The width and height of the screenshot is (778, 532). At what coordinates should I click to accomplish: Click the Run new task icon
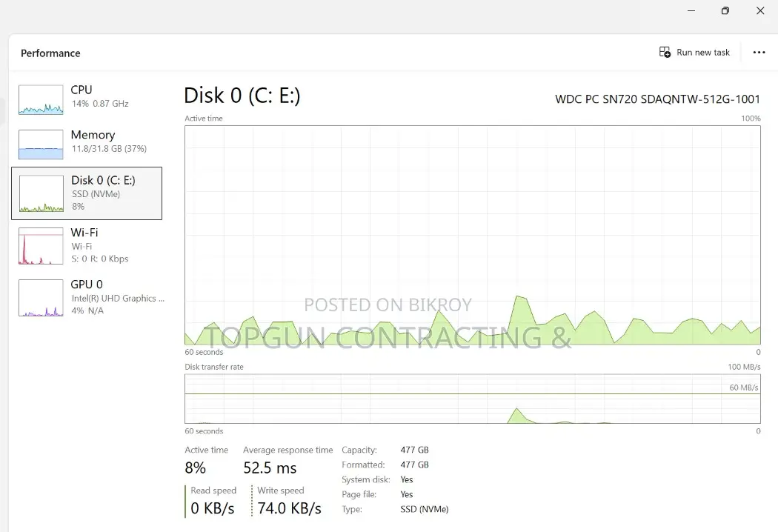point(665,52)
